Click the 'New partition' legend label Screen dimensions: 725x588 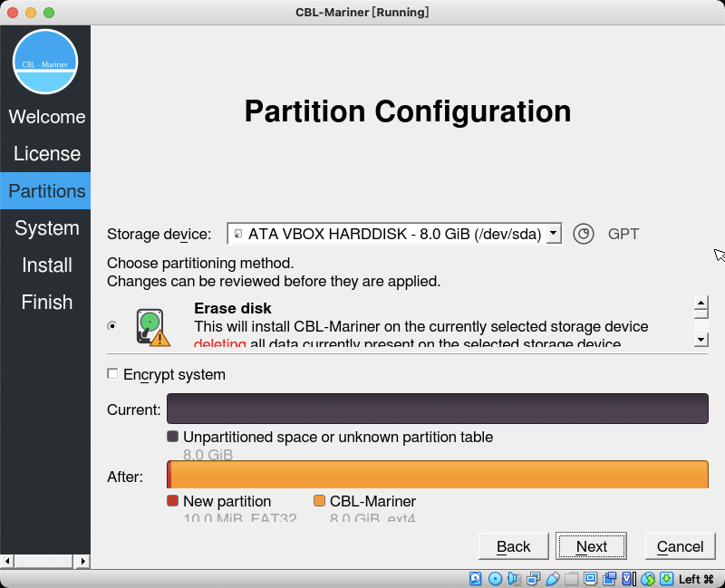pyautogui.click(x=227, y=501)
